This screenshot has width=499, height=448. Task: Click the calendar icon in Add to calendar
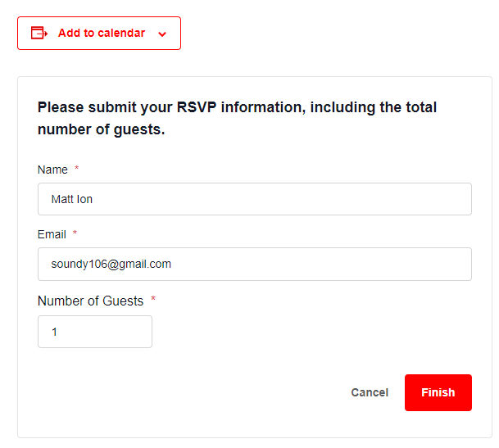click(39, 34)
